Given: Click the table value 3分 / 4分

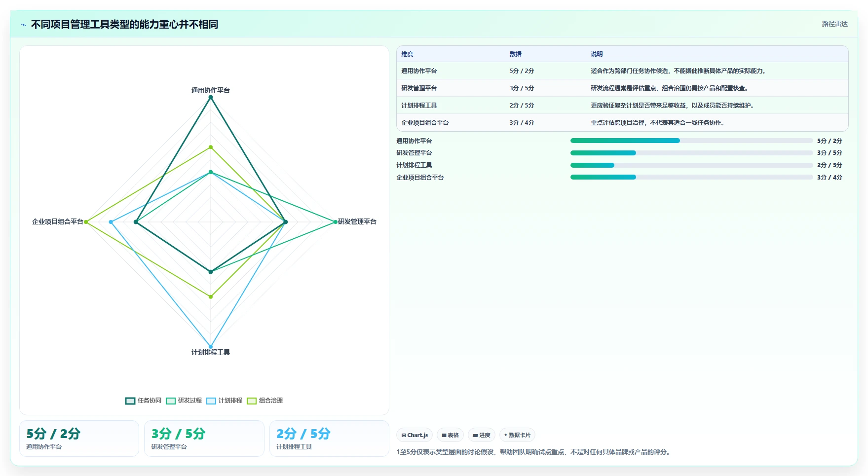Looking at the screenshot, I should click(522, 123).
